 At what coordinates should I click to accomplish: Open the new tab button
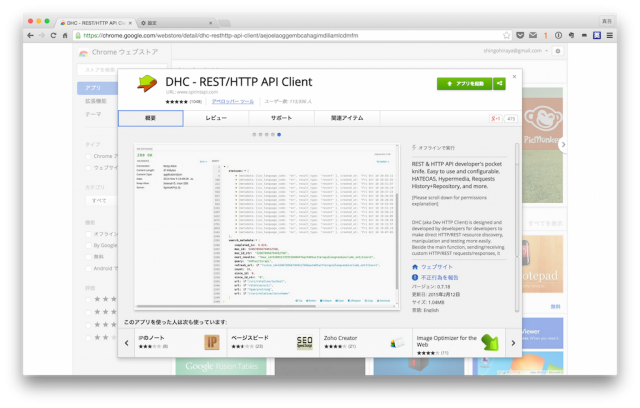tap(224, 23)
